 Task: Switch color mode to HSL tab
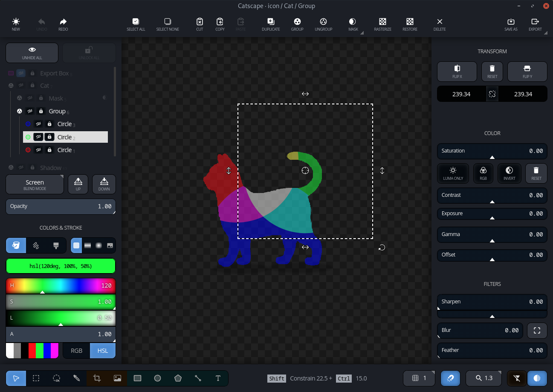click(103, 351)
